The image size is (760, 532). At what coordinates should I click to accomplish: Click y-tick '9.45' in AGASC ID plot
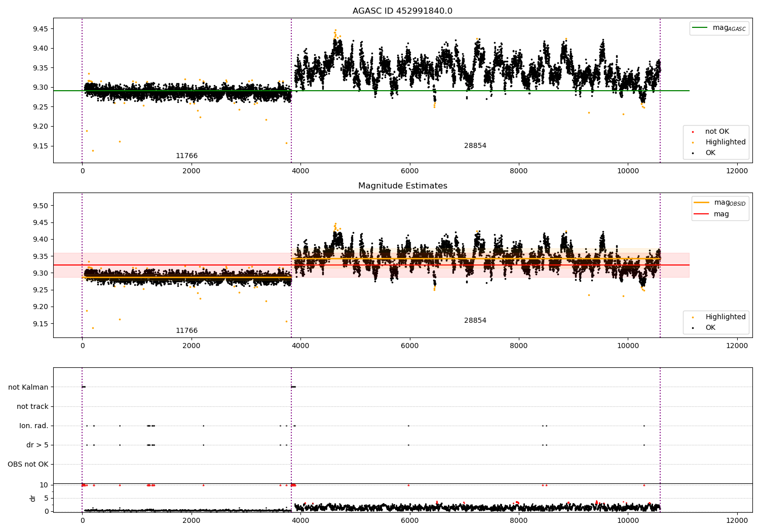[40, 29]
